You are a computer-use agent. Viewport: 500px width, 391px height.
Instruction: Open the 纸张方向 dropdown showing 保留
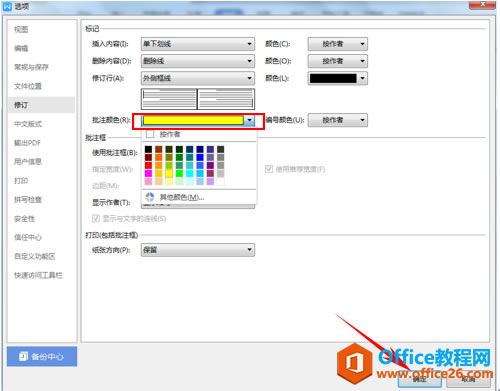[198, 250]
